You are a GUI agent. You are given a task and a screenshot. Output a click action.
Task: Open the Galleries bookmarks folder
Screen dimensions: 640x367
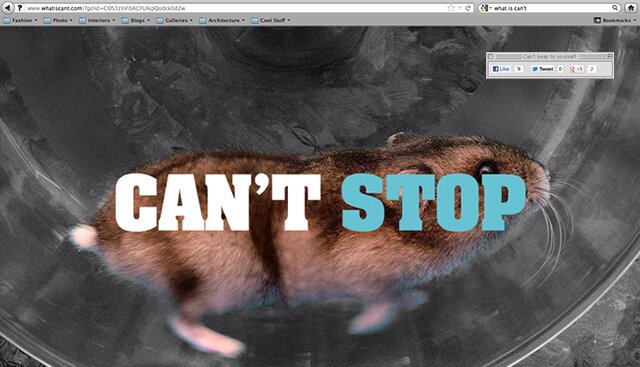click(174, 20)
